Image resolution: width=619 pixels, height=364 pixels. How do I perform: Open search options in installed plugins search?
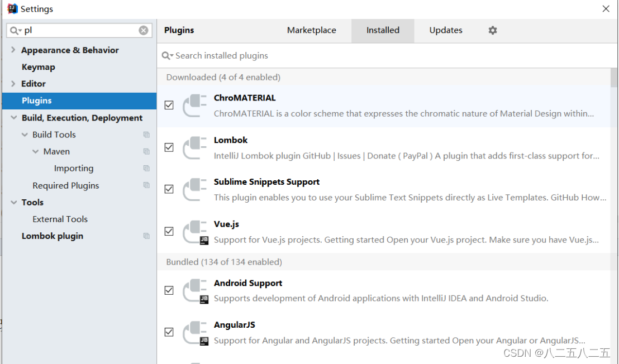click(168, 56)
